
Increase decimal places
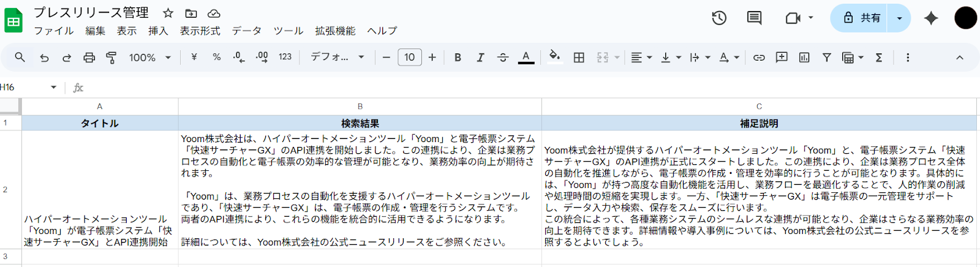[x=262, y=57]
